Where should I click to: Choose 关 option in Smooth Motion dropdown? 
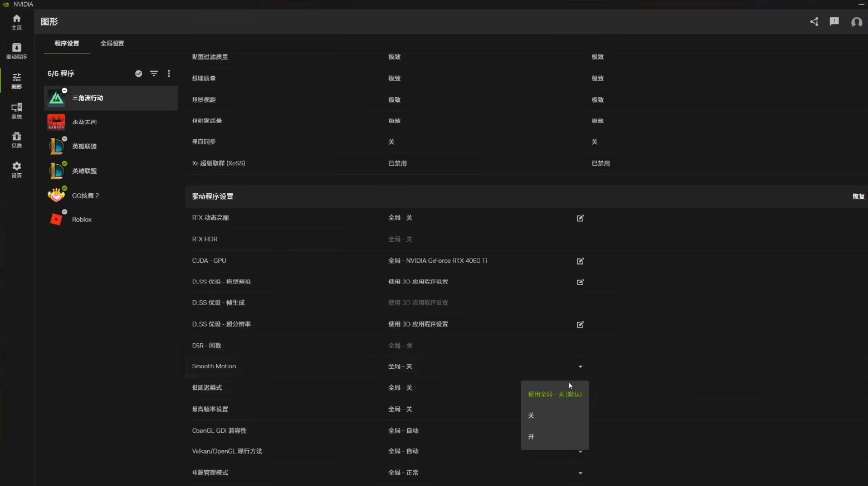[531, 415]
